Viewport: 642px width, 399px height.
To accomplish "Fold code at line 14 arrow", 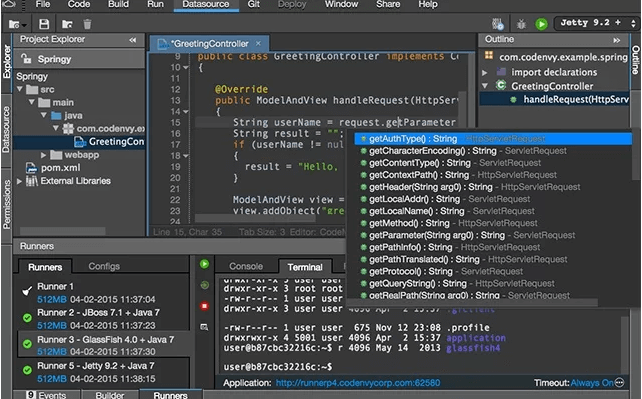I will click(186, 111).
